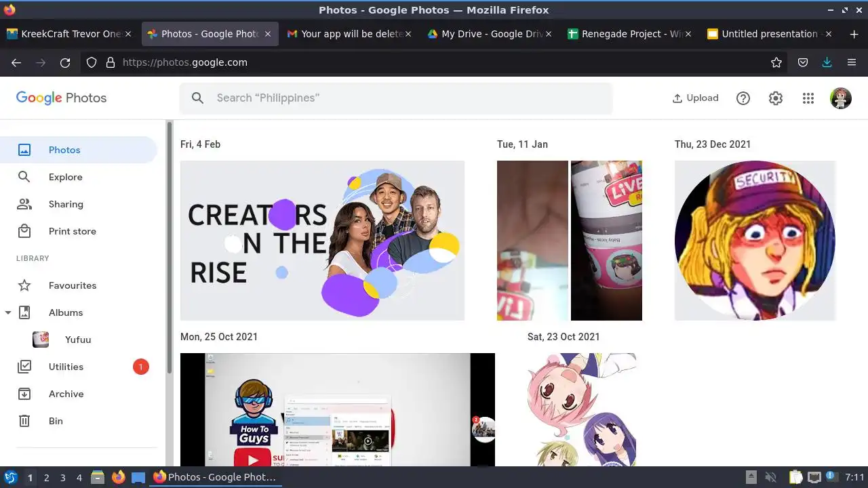Open the SECURITY cap cartoon avatar photo
868x488 pixels.
pyautogui.click(x=755, y=241)
